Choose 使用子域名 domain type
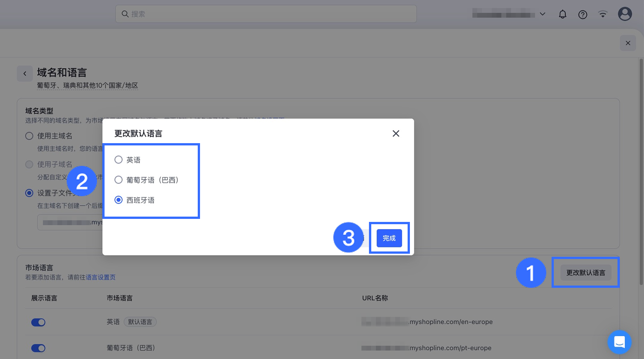This screenshot has width=644, height=359. point(29,164)
